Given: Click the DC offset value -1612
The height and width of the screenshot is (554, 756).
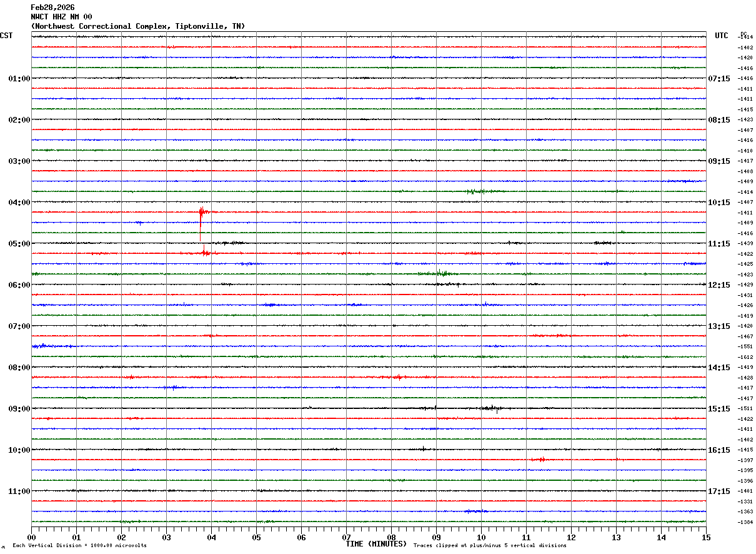Looking at the screenshot, I should click(x=745, y=357).
